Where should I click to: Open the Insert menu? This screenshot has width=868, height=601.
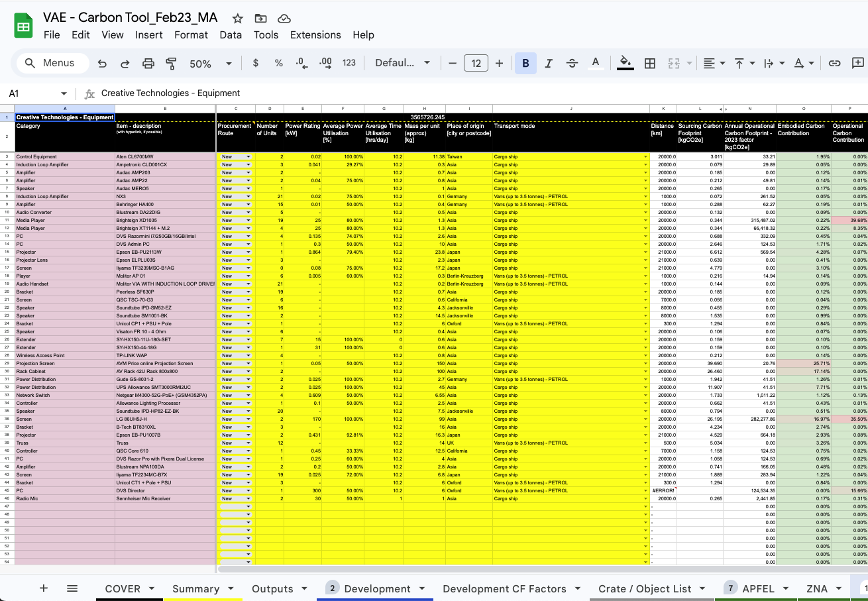(x=149, y=35)
